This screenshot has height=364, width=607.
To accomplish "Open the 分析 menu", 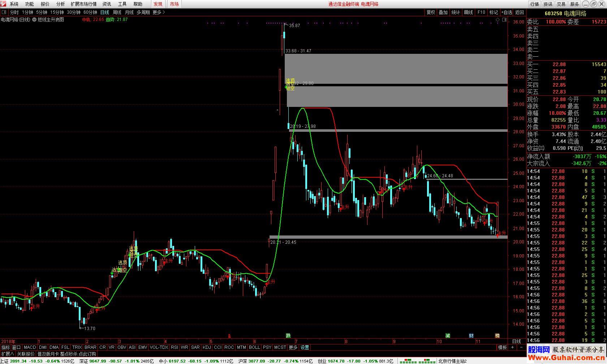I will click(x=61, y=4).
